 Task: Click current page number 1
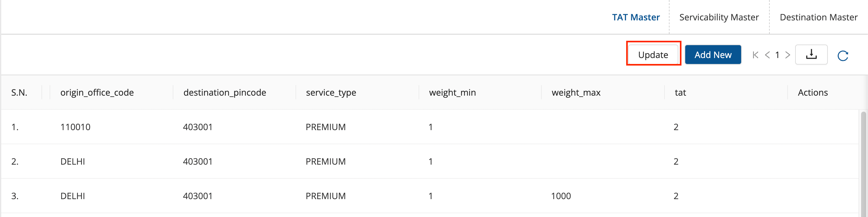coord(777,55)
